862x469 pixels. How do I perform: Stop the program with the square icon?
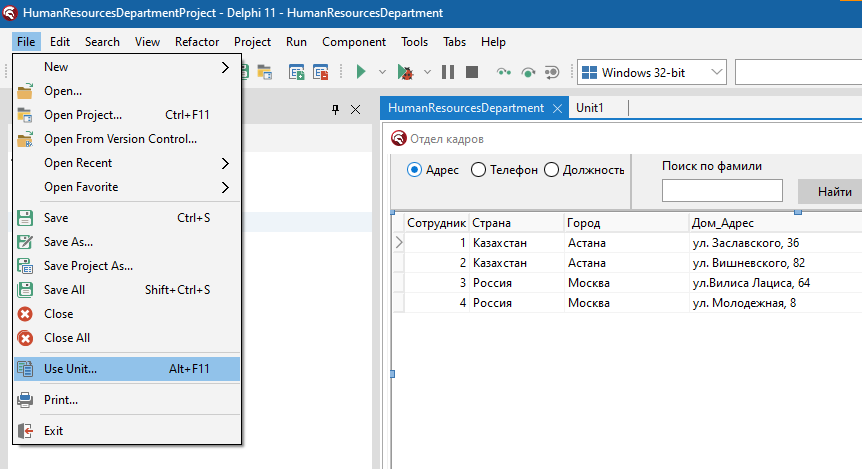click(x=472, y=72)
